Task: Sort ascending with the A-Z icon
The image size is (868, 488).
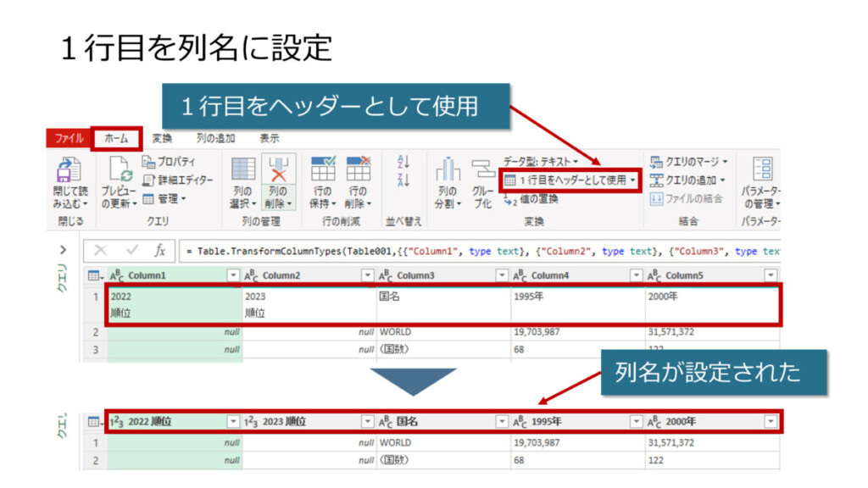Action: [x=403, y=160]
